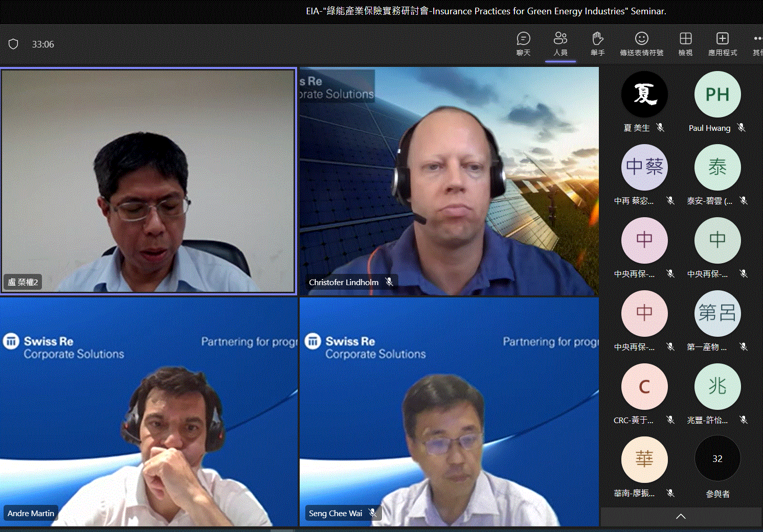Click the shield meeting security icon
Image resolution: width=763 pixels, height=532 pixels.
[x=14, y=44]
